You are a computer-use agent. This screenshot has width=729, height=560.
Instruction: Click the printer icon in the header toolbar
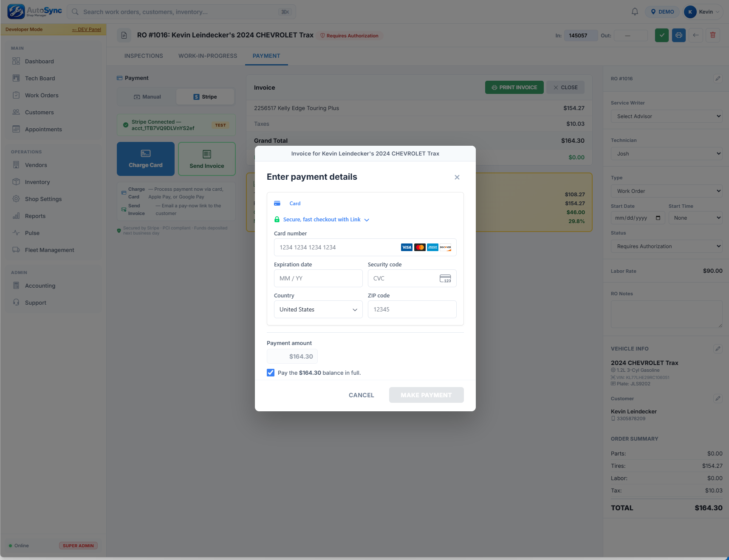pyautogui.click(x=678, y=35)
